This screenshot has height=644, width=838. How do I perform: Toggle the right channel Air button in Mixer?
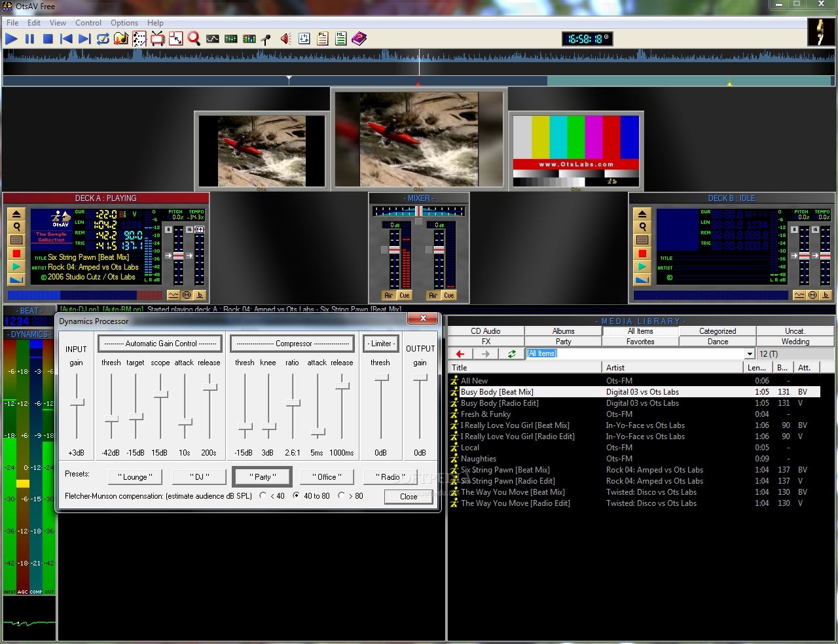pyautogui.click(x=433, y=296)
